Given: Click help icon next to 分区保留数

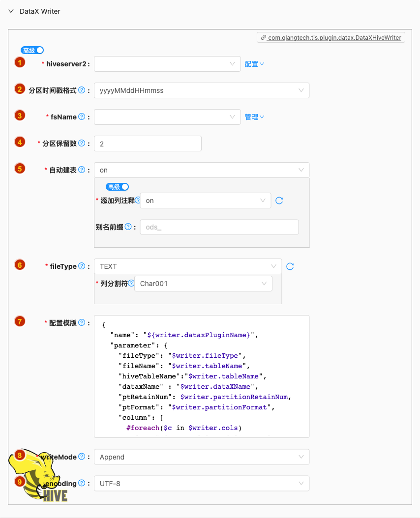Looking at the screenshot, I should tap(82, 143).
